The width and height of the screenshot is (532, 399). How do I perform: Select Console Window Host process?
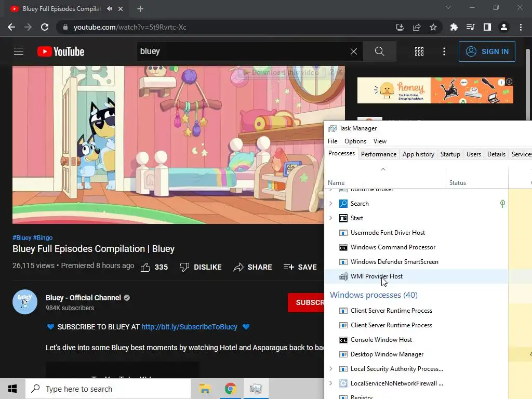[x=416, y=339]
